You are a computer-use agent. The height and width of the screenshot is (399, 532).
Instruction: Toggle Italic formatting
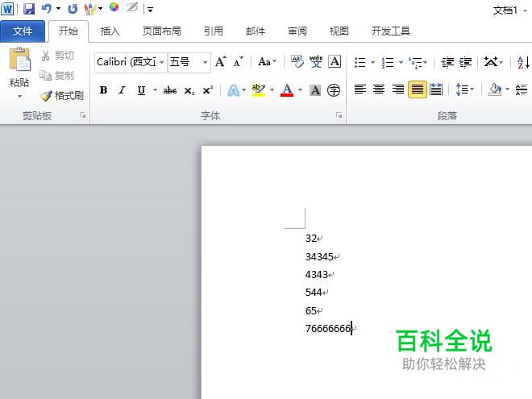123,90
